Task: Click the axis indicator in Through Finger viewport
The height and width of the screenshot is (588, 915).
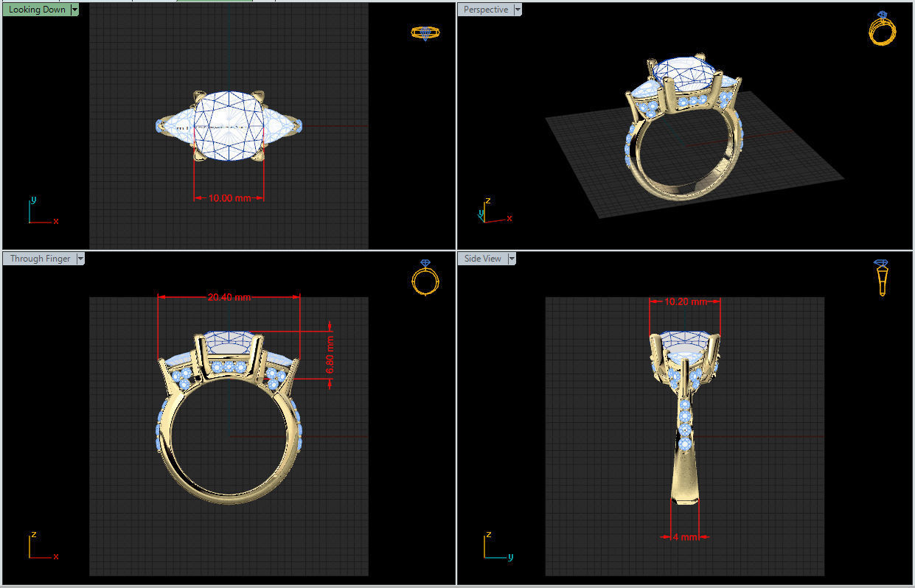Action: tap(43, 545)
